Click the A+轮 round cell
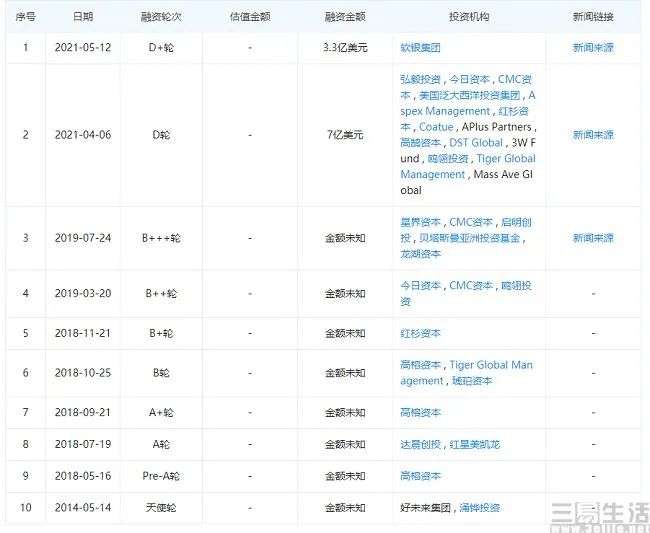Viewport: 650px width, 533px height. click(x=161, y=412)
